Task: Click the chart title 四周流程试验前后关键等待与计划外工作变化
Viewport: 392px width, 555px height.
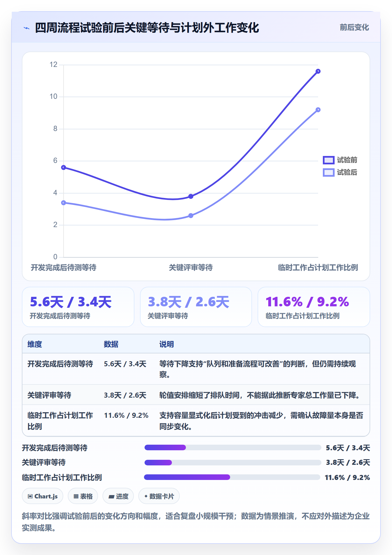Action: (147, 28)
